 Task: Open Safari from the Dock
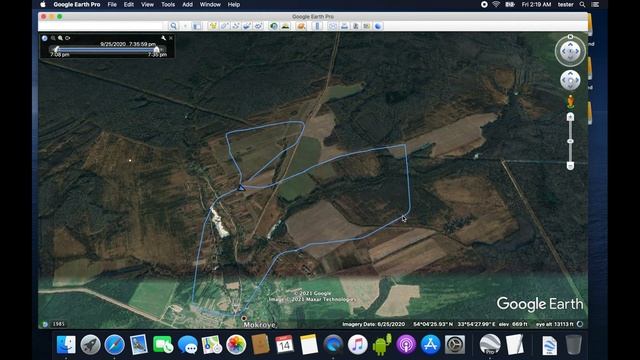pos(114,345)
